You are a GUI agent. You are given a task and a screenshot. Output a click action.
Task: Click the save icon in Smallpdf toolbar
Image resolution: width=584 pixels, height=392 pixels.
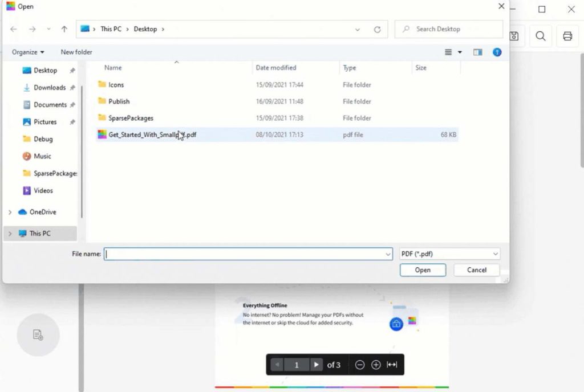(x=514, y=36)
